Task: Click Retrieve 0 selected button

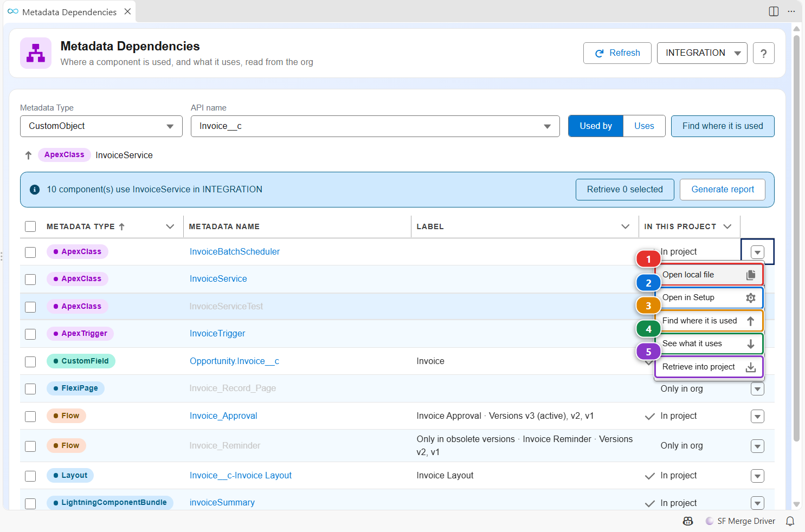Action: pos(625,190)
